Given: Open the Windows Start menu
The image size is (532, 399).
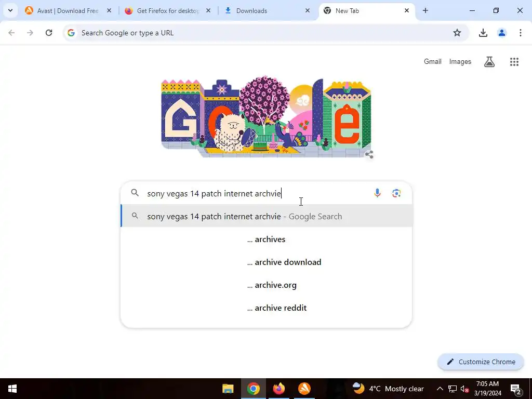Looking at the screenshot, I should [x=12, y=389].
